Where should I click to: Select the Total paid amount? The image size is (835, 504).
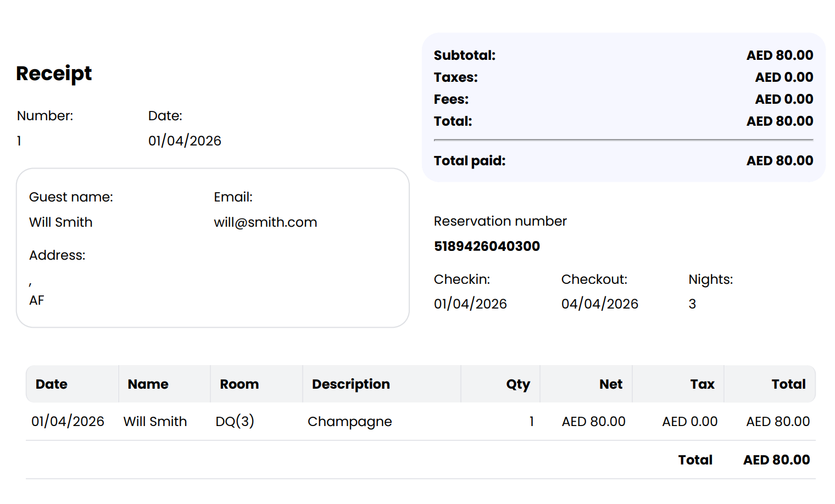[x=780, y=161]
